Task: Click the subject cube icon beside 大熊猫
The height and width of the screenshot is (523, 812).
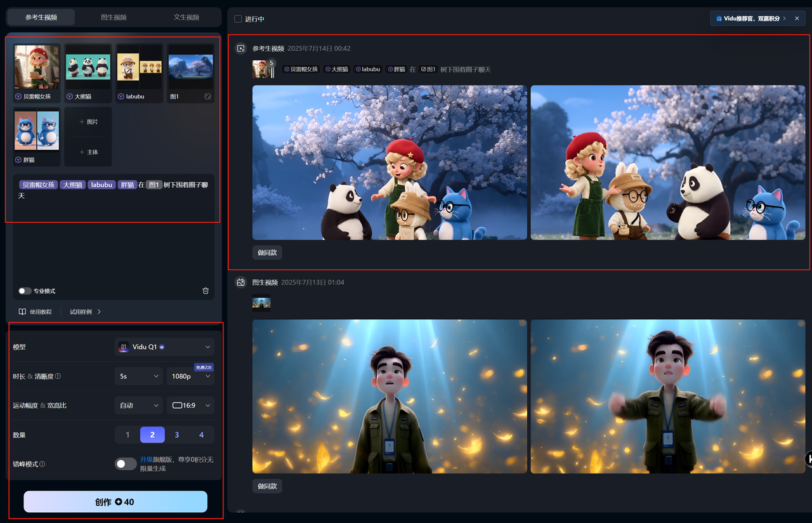Action: click(70, 96)
